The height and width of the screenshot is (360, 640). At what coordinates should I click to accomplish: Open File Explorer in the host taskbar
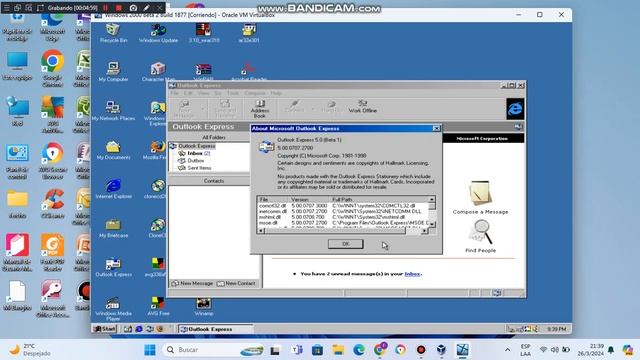tap(338, 350)
